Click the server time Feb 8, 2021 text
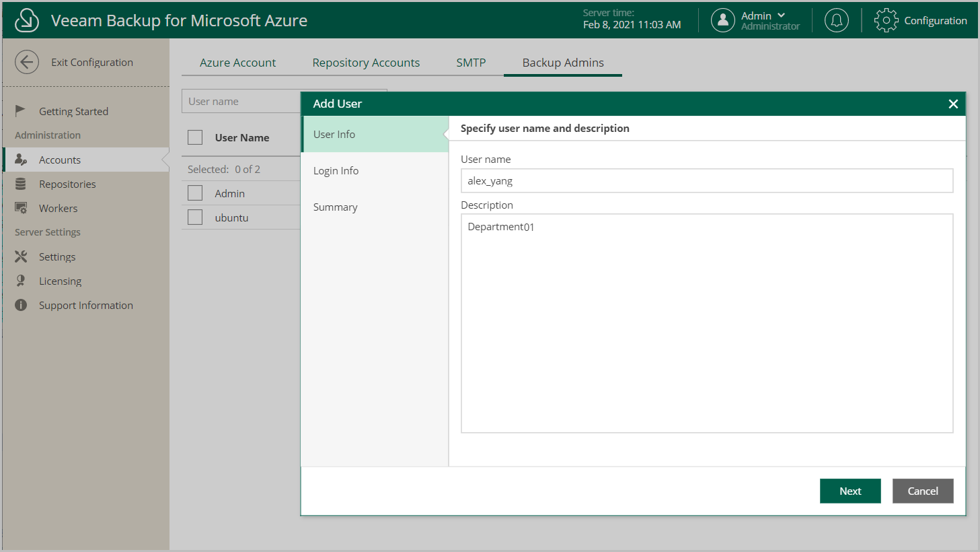Screen dimensions: 980x552 pyautogui.click(x=632, y=24)
